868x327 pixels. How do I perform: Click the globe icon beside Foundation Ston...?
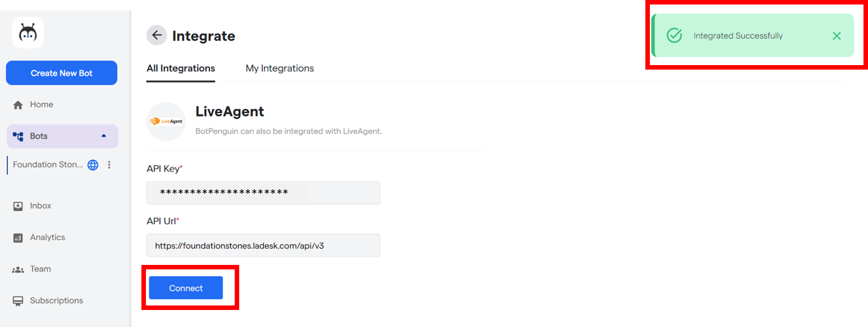click(x=93, y=165)
